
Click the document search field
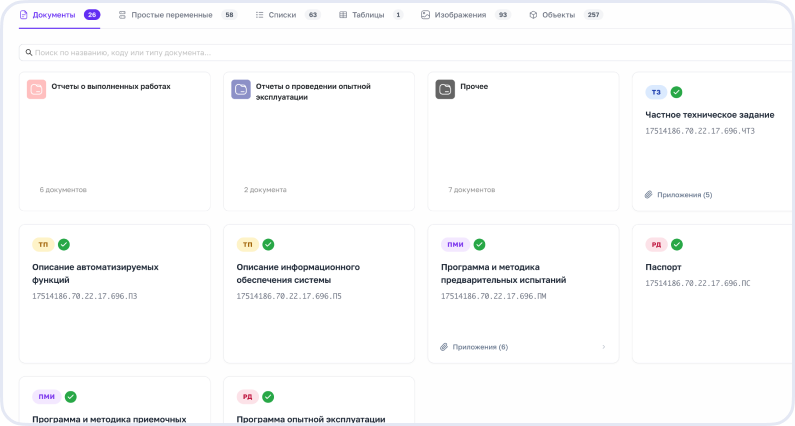(406, 52)
